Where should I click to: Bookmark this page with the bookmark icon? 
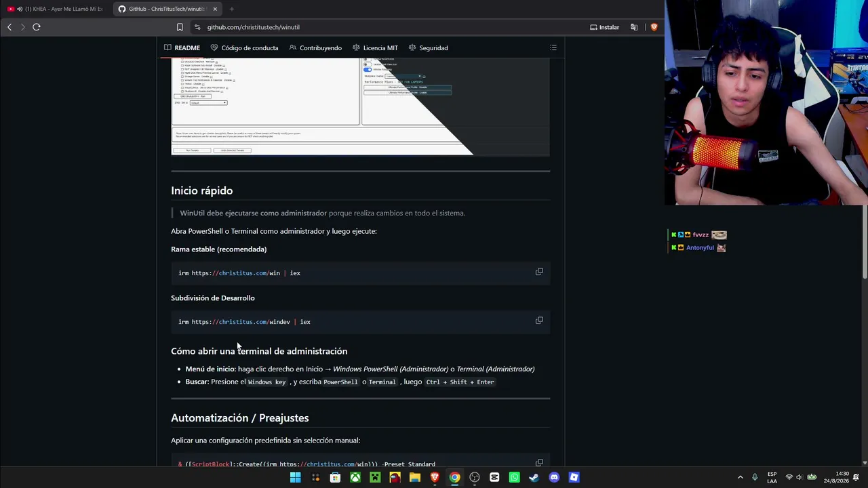click(x=180, y=27)
